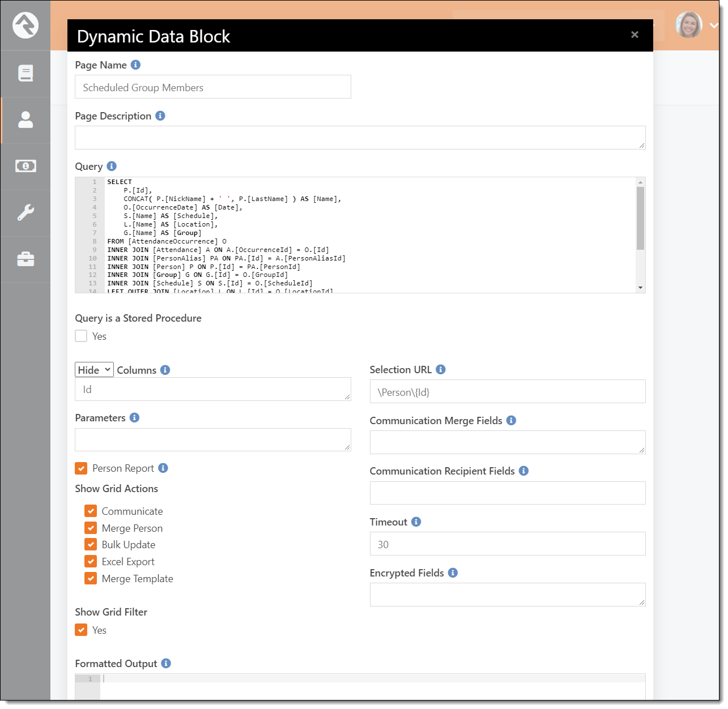Click the Communication Recipient Fields input
Image resolution: width=728 pixels, height=709 pixels.
[x=508, y=493]
